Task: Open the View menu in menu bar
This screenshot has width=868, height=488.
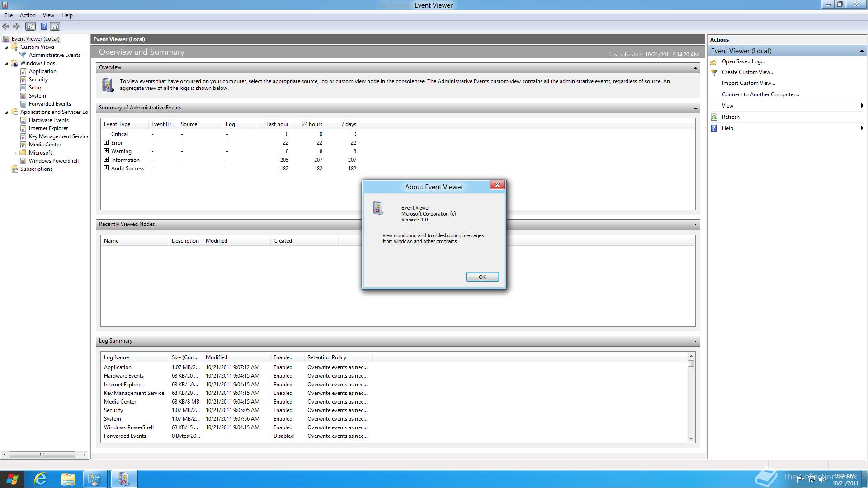Action: pyautogui.click(x=48, y=15)
